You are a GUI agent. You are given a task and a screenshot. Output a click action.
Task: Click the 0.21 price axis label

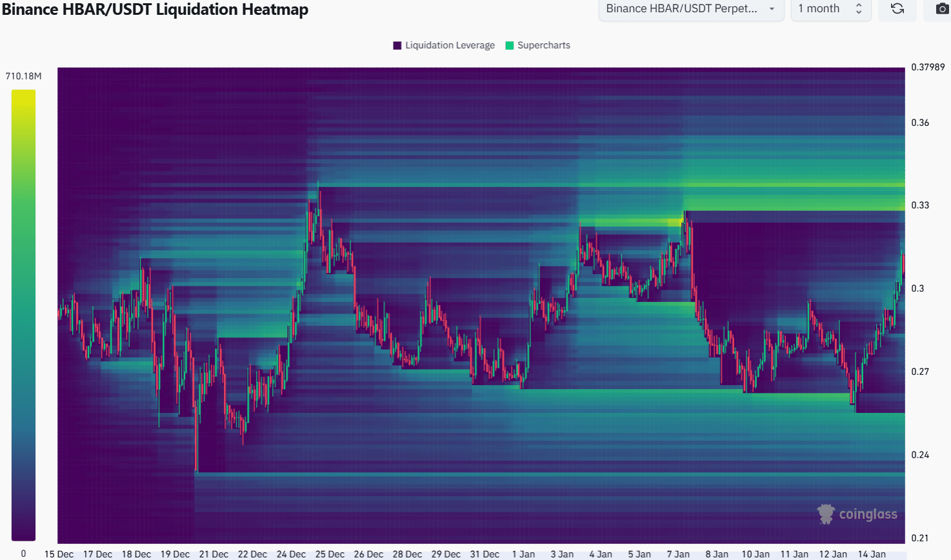pos(920,538)
